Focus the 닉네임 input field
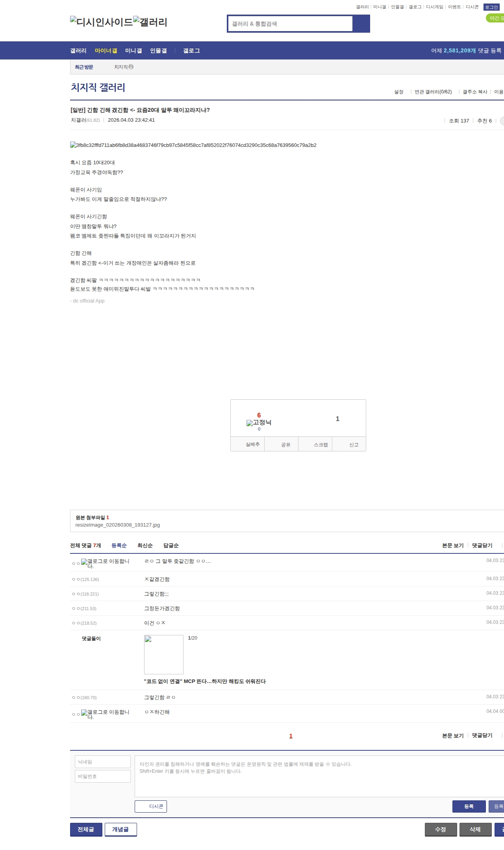This screenshot has height=850, width=504. 103,762
